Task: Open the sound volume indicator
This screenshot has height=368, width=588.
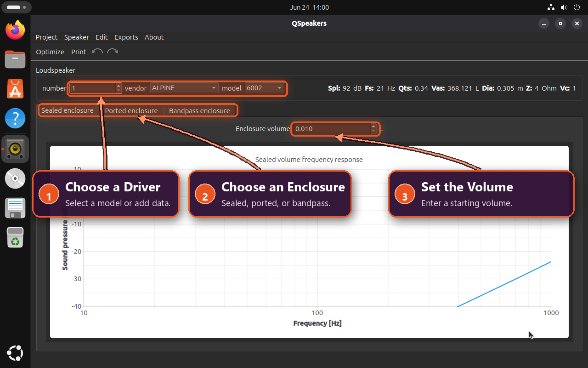Action: (564, 7)
